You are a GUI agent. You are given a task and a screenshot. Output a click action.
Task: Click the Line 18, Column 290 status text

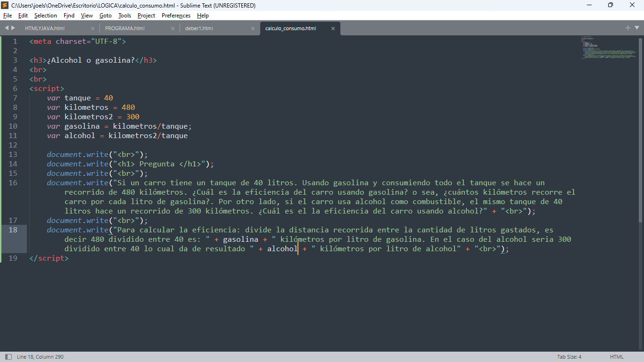click(40, 357)
